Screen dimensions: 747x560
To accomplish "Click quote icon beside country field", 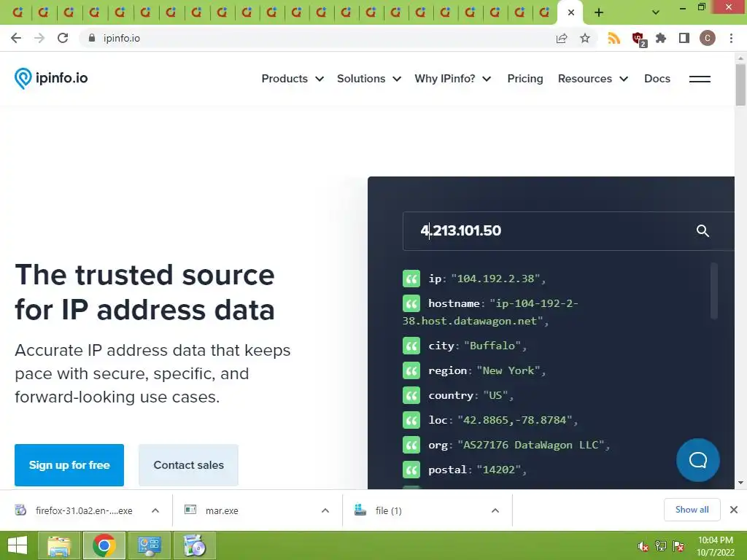I will [x=411, y=395].
